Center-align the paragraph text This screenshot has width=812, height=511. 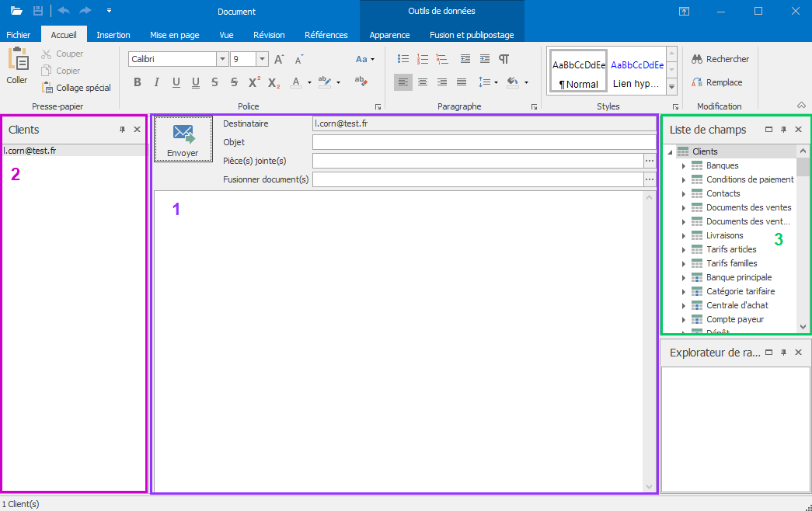tap(423, 82)
